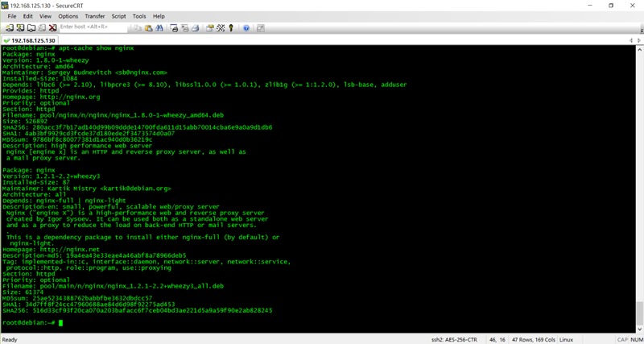Image resolution: width=644 pixels, height=344 pixels.
Task: Click the 'Linux' status bar entry
Action: click(x=566, y=340)
